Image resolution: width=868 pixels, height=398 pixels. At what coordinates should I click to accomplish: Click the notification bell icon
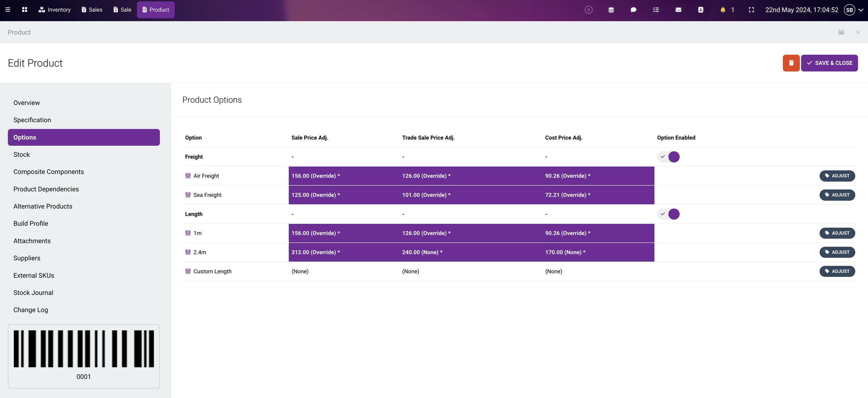point(723,10)
